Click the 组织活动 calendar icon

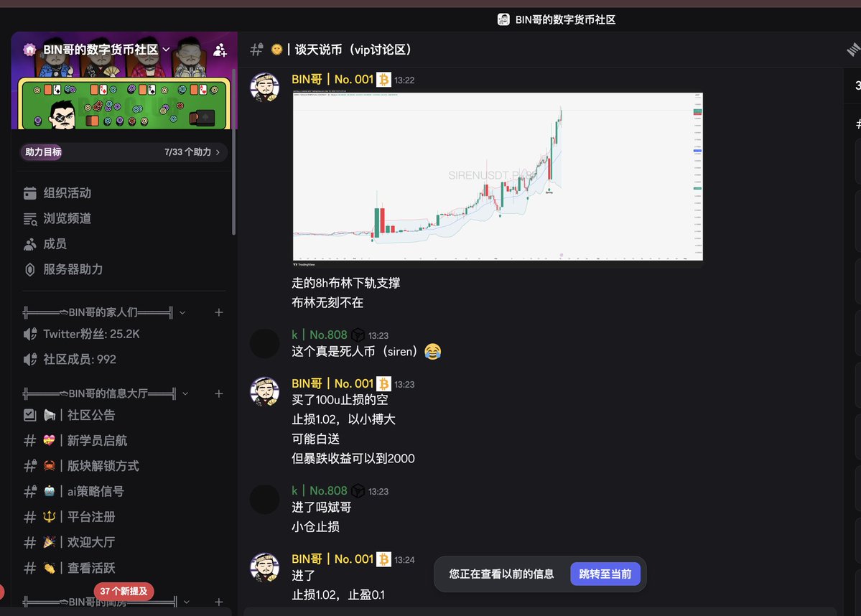coord(30,193)
